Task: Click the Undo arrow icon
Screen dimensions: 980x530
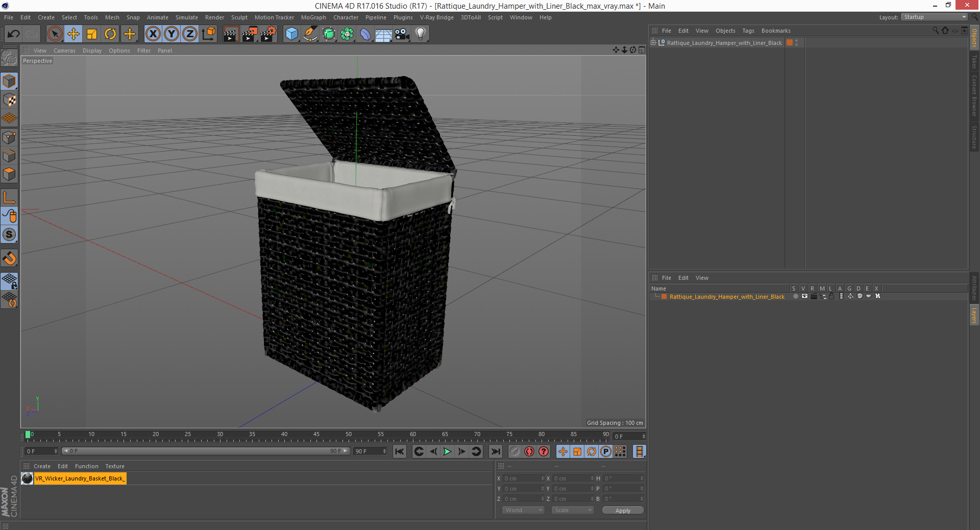Action: tap(14, 34)
